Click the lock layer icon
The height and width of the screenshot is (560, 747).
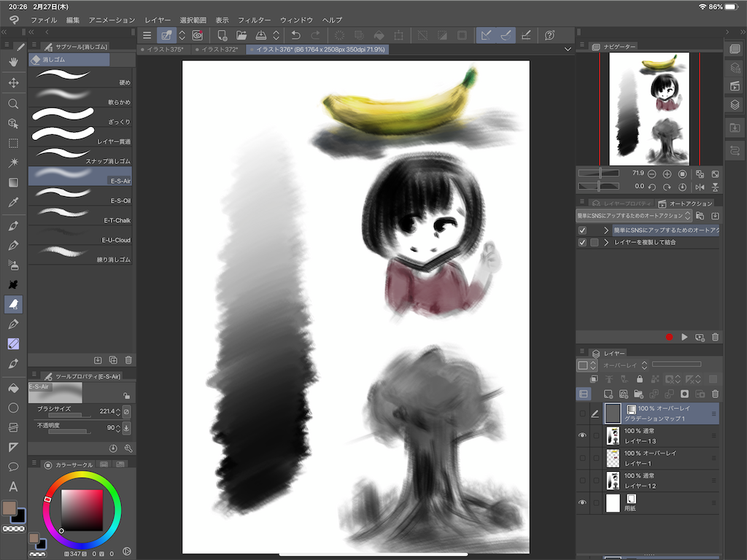pos(640,379)
